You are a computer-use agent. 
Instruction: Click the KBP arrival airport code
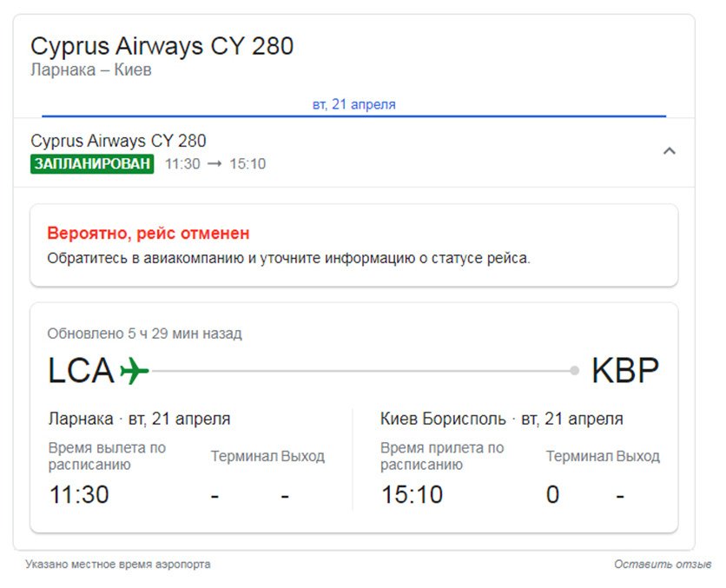[624, 371]
